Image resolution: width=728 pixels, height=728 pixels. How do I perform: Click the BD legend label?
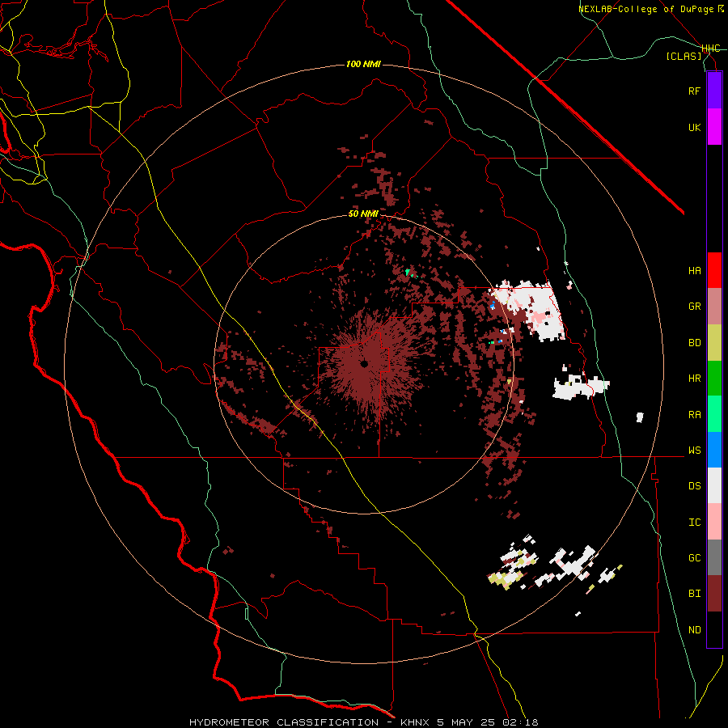694,343
